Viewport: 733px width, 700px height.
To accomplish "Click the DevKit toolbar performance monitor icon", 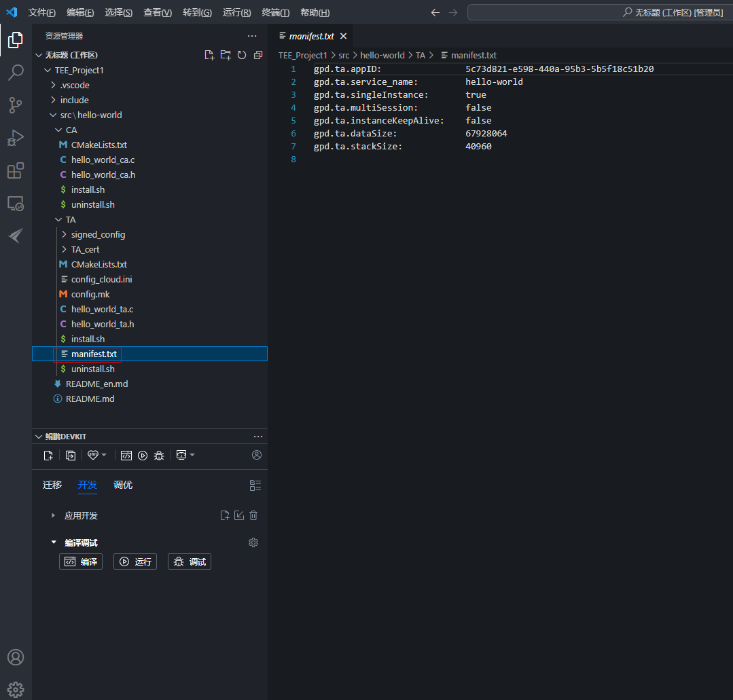I will 181,455.
